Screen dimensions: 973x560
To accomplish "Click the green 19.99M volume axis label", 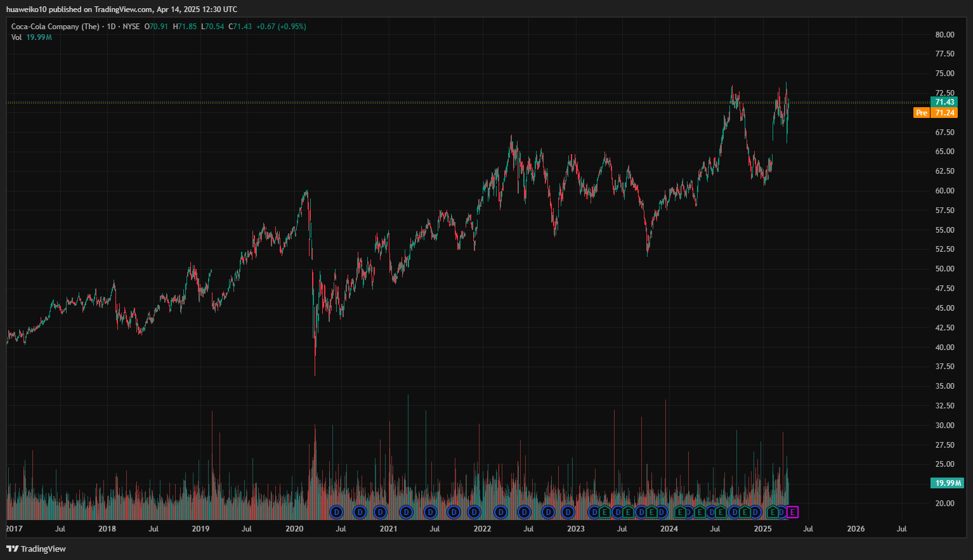I will click(x=948, y=483).
